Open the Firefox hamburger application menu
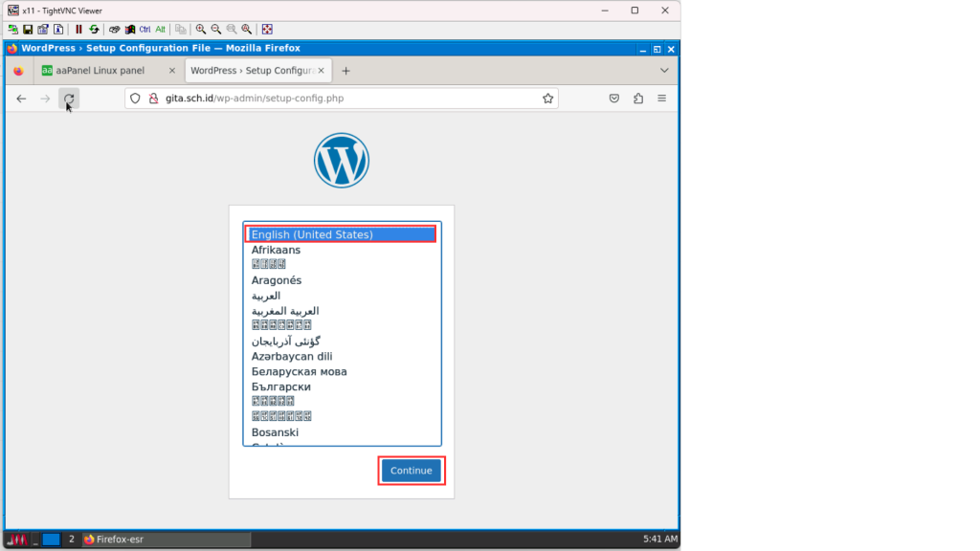Screen dimensions: 980x551 (662, 99)
